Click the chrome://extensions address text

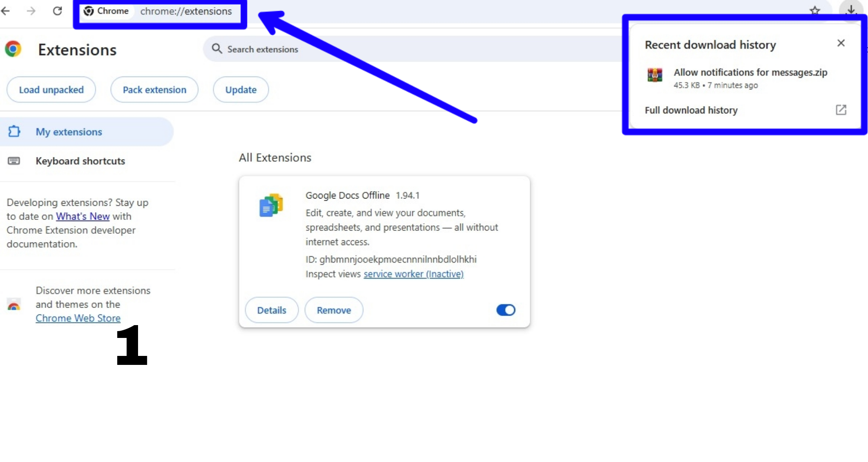pos(186,11)
